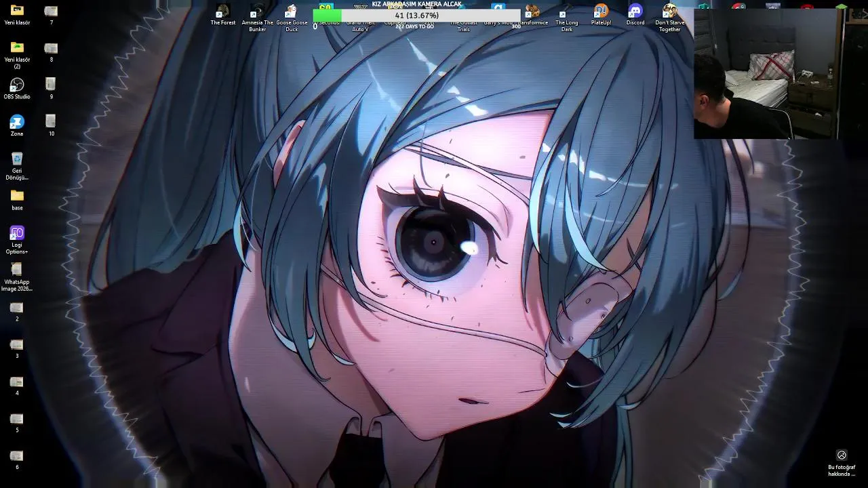Viewport: 868px width, 488px height.
Task: Open Goose Goose Duck shortcut
Action: (x=292, y=18)
